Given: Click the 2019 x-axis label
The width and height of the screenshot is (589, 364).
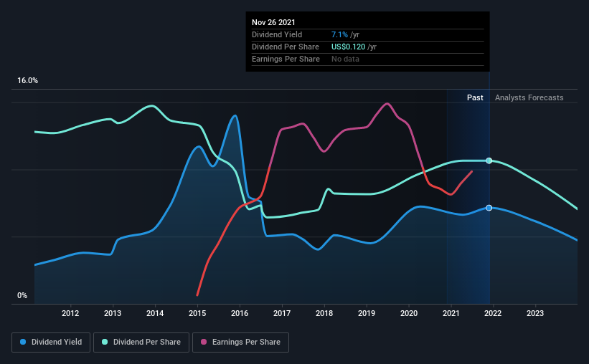Looking at the screenshot, I should click(367, 313).
